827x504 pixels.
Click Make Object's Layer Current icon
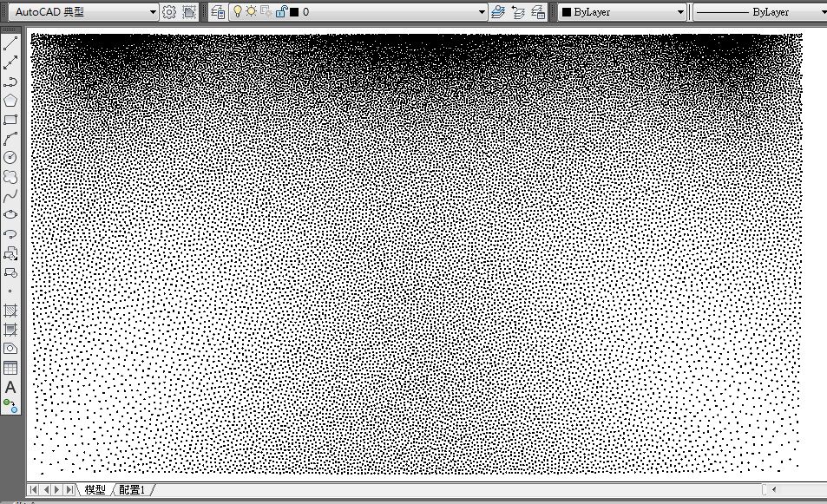(498, 11)
